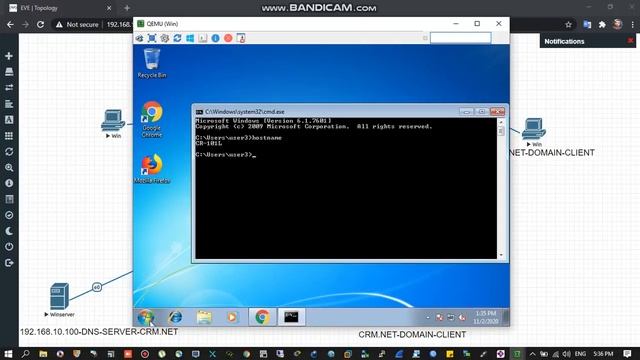
Task: Open the file explorer folder on the VM taskbar
Action: [204, 317]
